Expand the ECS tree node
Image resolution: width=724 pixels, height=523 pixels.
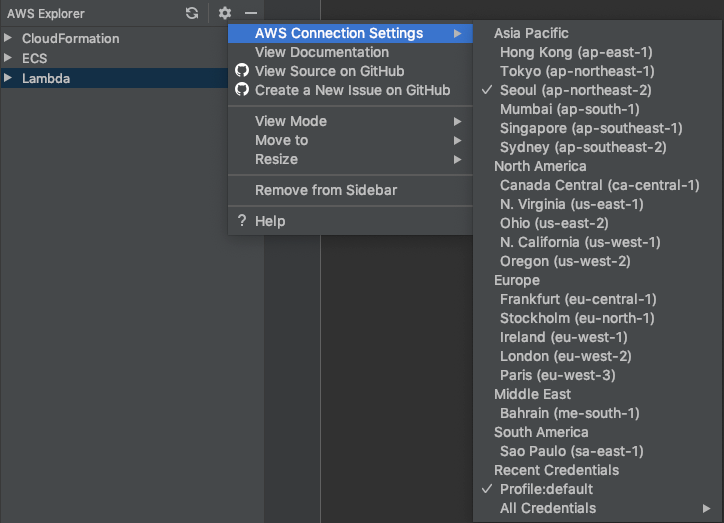(8, 58)
